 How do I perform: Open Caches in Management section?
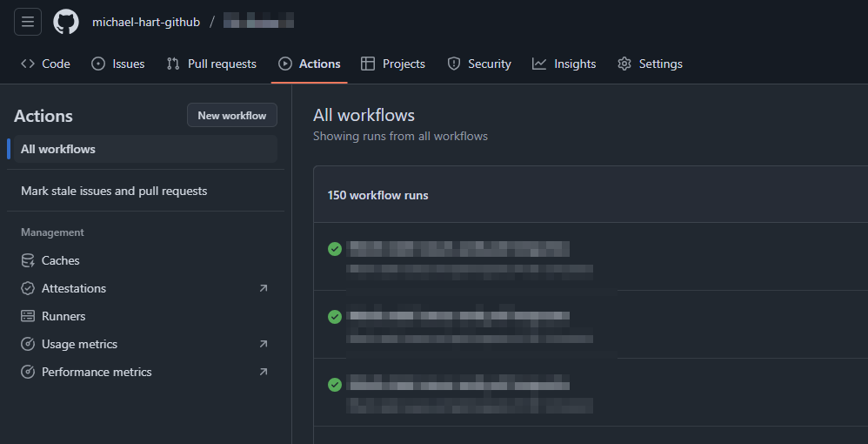60,260
